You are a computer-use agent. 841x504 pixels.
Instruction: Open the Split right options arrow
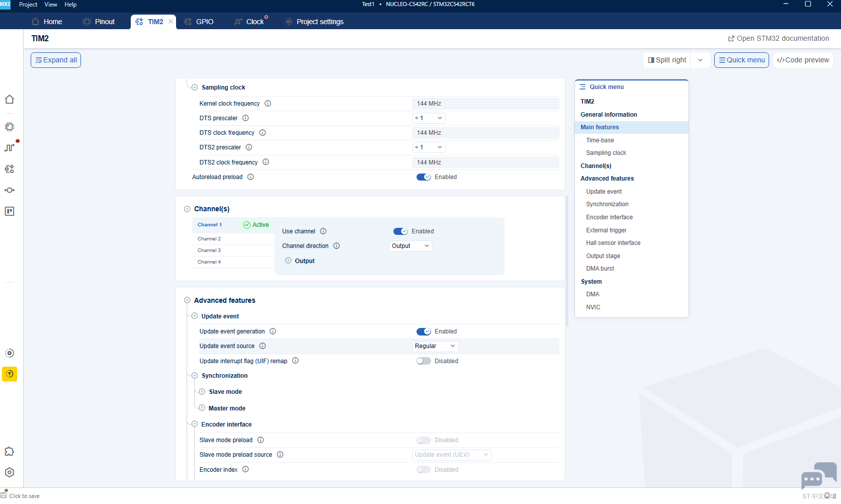(700, 60)
